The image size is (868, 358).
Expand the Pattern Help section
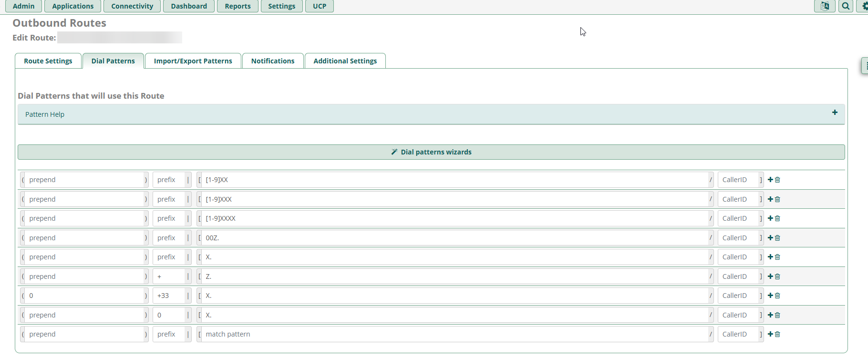tap(835, 113)
